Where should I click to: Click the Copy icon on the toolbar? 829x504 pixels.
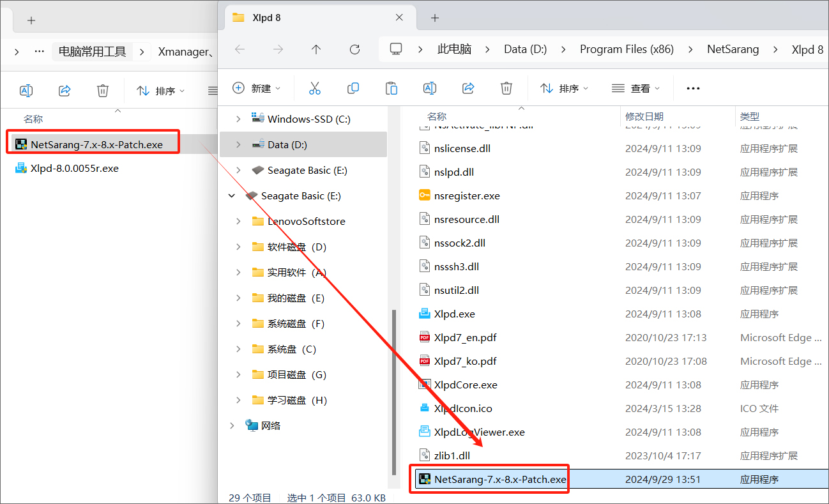coord(353,88)
